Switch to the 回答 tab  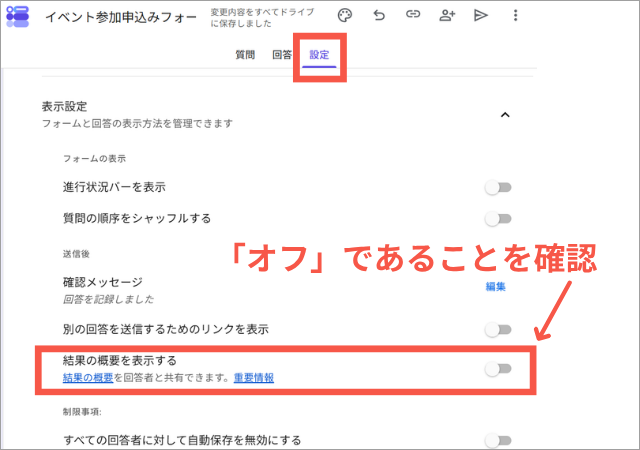282,55
